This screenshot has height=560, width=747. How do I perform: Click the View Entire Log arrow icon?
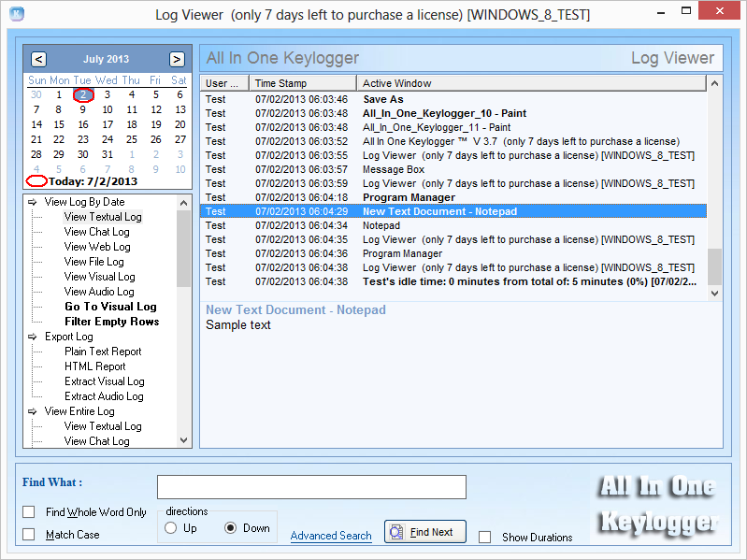pos(33,411)
